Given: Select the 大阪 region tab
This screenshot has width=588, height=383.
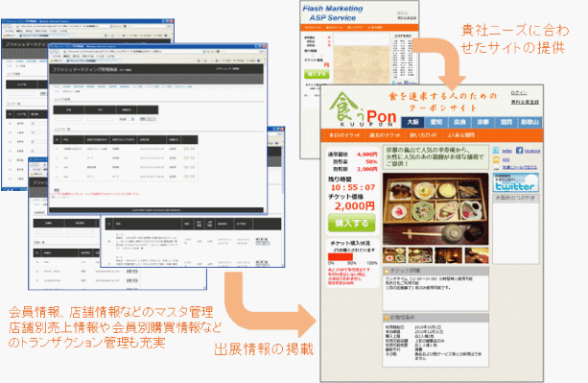Looking at the screenshot, I should [412, 122].
